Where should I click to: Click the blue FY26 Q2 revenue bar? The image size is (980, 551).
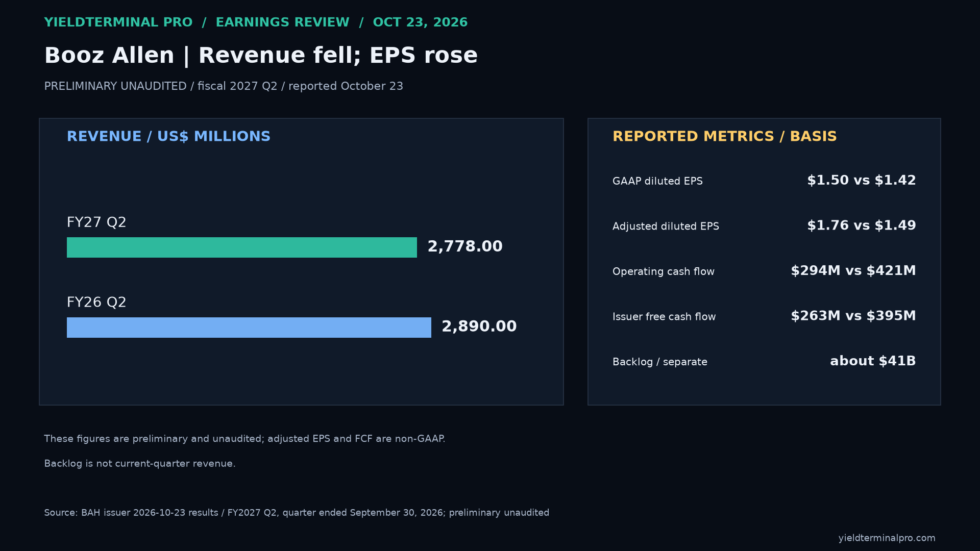[x=249, y=328]
